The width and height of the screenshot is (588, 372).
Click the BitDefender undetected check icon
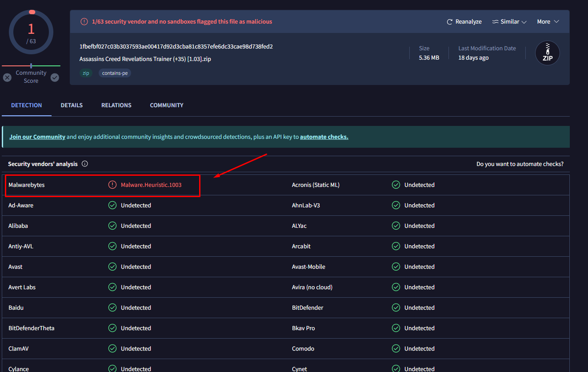click(x=396, y=307)
